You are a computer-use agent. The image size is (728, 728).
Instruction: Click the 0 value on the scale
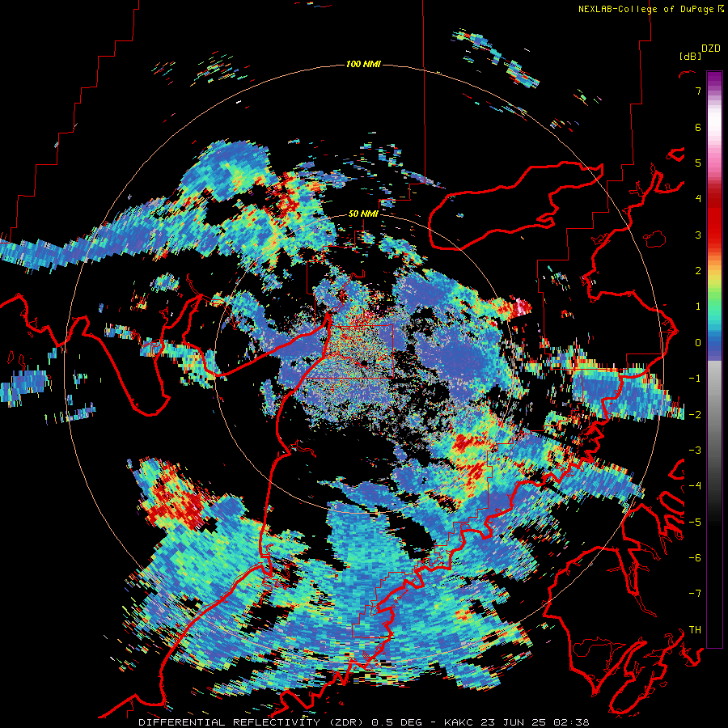[x=698, y=343]
